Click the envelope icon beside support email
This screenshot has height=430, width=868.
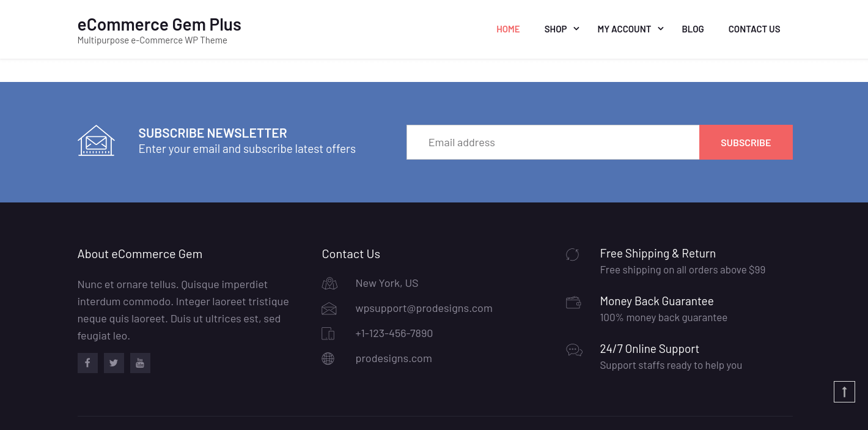329,308
